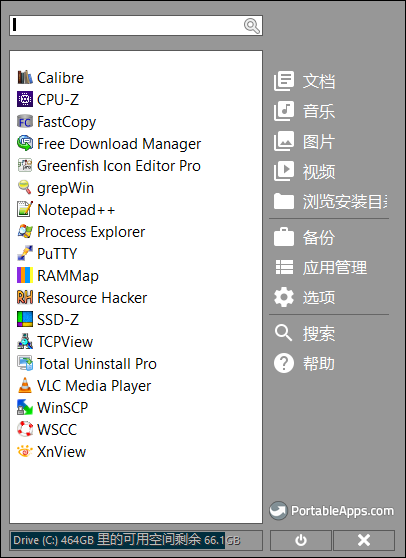This screenshot has width=406, height=558.
Task: Open Notepad++ entry
Action: tap(66, 210)
